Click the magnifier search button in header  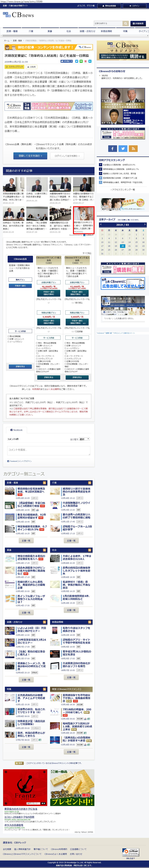pos(126,24)
